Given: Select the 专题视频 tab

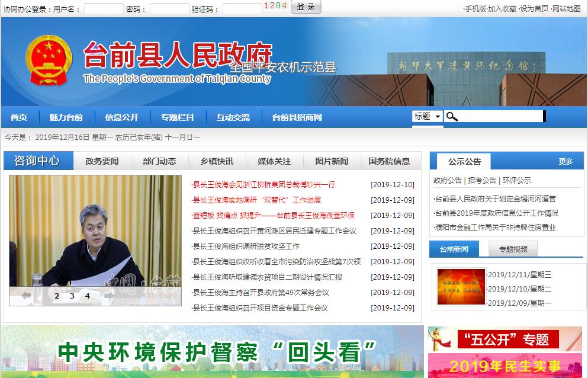Looking at the screenshot, I should tap(513, 249).
